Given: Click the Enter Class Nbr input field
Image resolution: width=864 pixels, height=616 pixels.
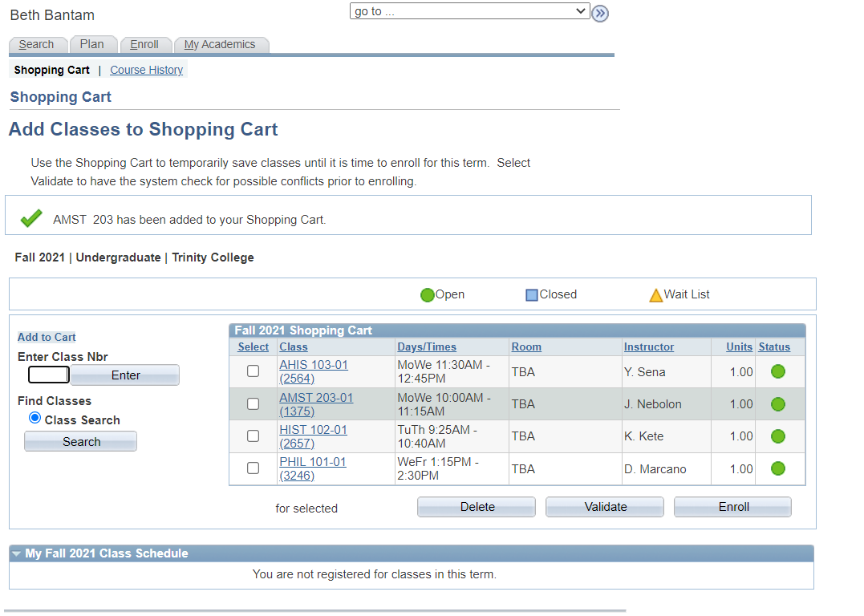Looking at the screenshot, I should tap(49, 375).
